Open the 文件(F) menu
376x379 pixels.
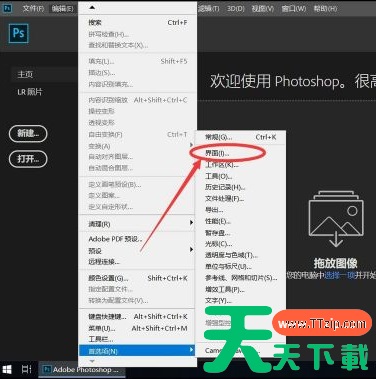pyautogui.click(x=33, y=8)
